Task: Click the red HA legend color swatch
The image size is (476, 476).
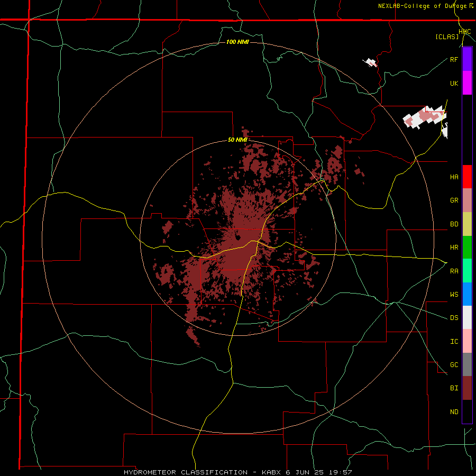Action: [x=467, y=177]
